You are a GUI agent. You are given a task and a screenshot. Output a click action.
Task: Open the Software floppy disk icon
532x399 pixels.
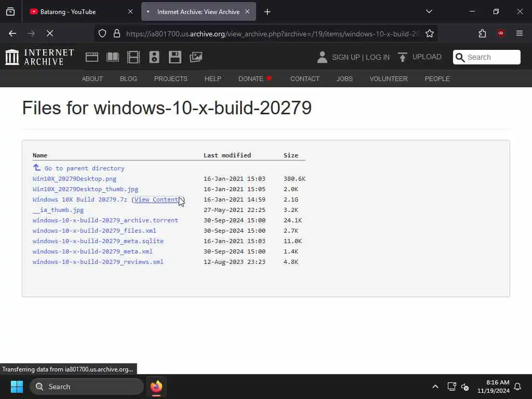pos(175,57)
